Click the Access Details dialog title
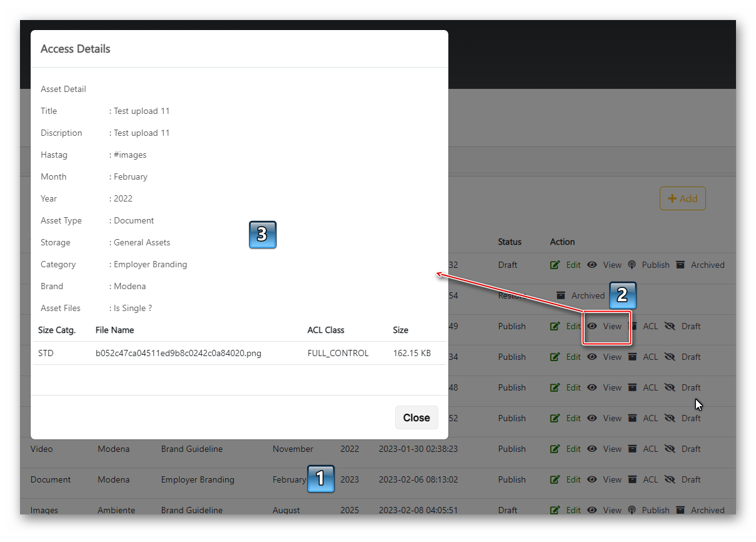 [76, 49]
